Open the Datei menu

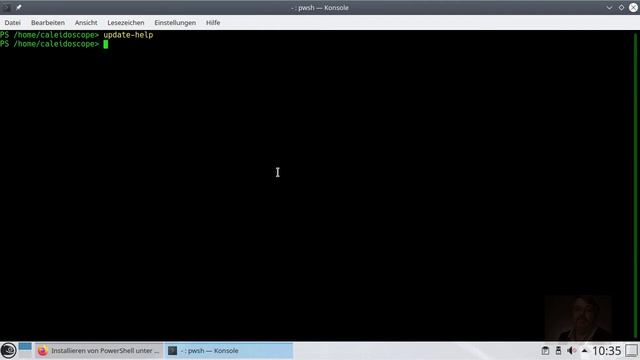tap(13, 23)
